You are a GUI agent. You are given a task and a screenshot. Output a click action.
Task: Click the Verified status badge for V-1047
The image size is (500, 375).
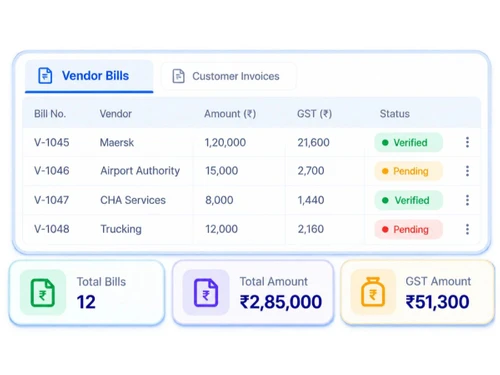coord(409,200)
